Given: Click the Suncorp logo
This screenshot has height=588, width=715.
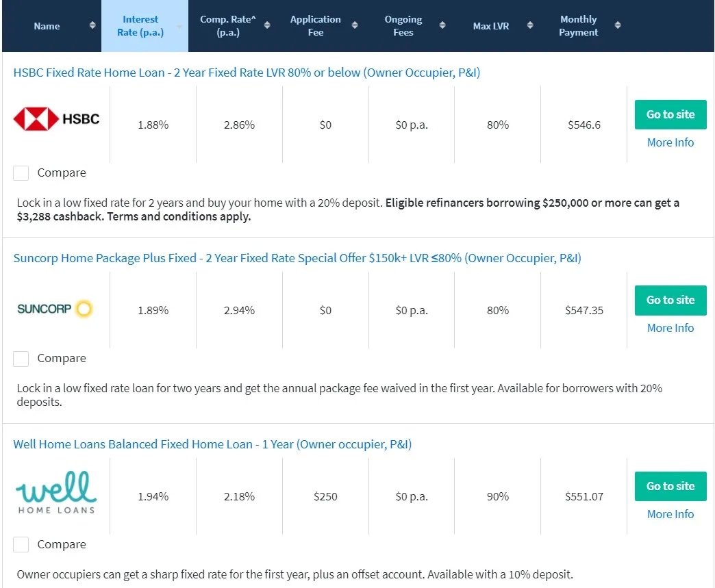Looking at the screenshot, I should coord(55,309).
